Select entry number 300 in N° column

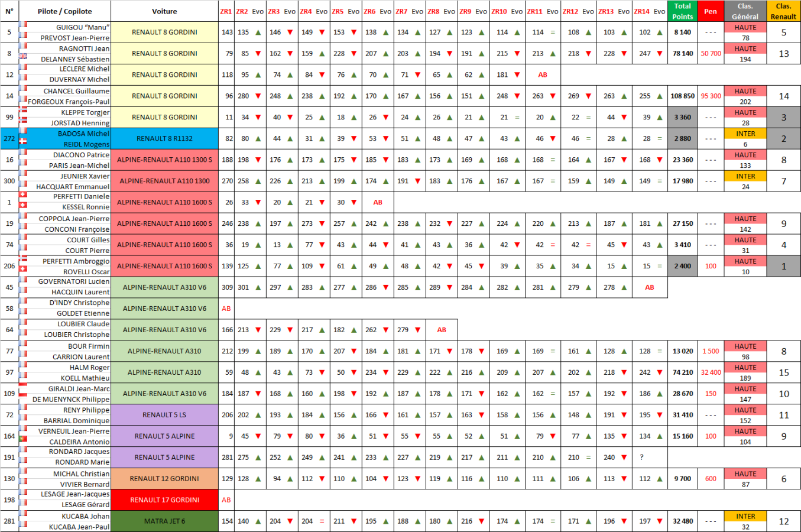click(x=9, y=181)
